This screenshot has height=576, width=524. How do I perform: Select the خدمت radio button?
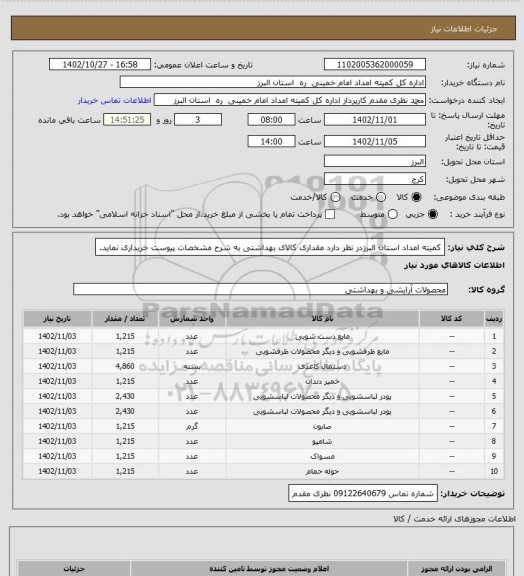[381, 197]
